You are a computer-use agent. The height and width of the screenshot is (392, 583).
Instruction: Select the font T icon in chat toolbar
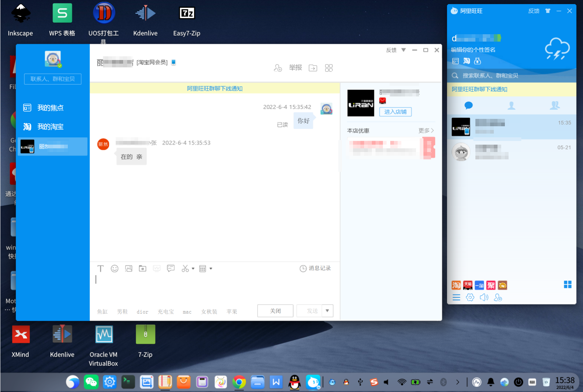coord(101,268)
